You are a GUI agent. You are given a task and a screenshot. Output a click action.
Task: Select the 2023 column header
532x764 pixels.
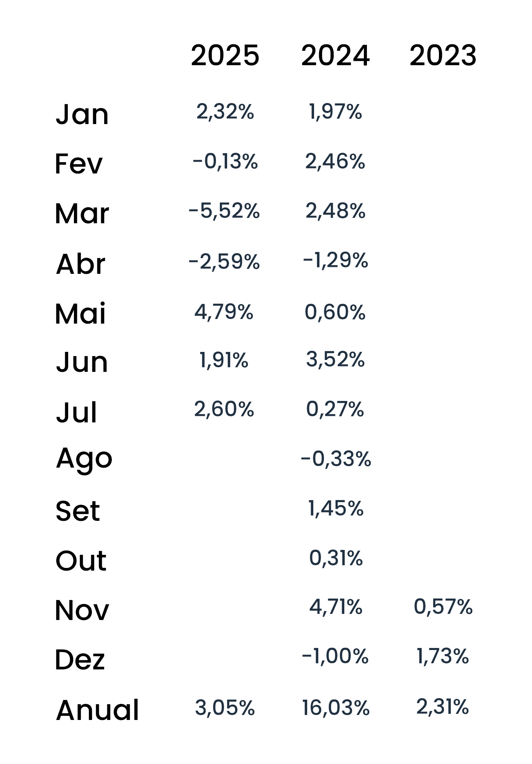click(443, 56)
